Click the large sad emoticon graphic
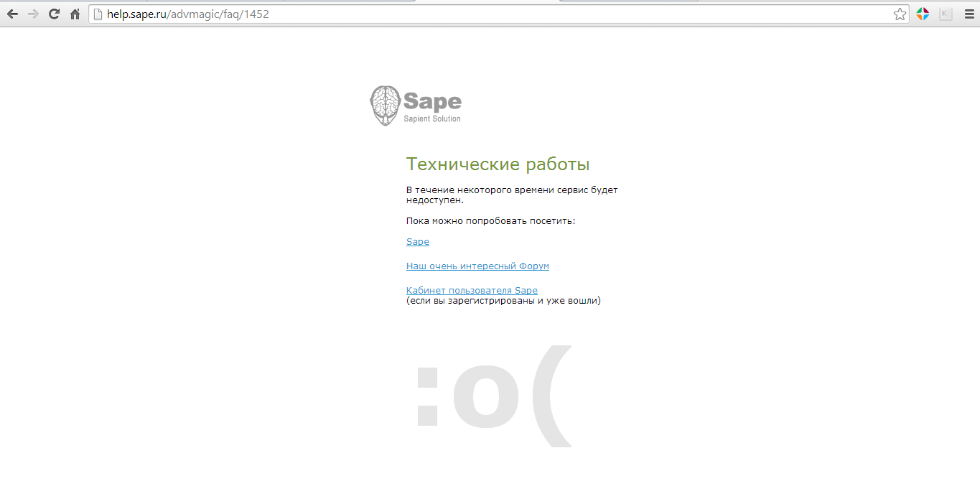 493,397
